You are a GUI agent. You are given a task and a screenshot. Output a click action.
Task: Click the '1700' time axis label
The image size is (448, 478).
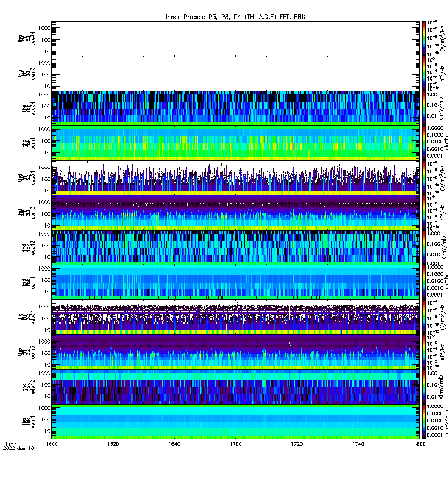[235, 444]
